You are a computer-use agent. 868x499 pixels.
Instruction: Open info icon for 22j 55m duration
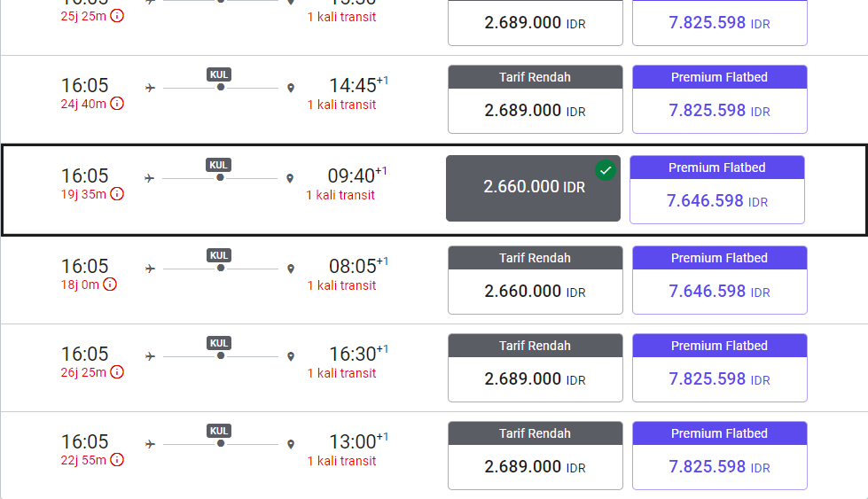117,460
